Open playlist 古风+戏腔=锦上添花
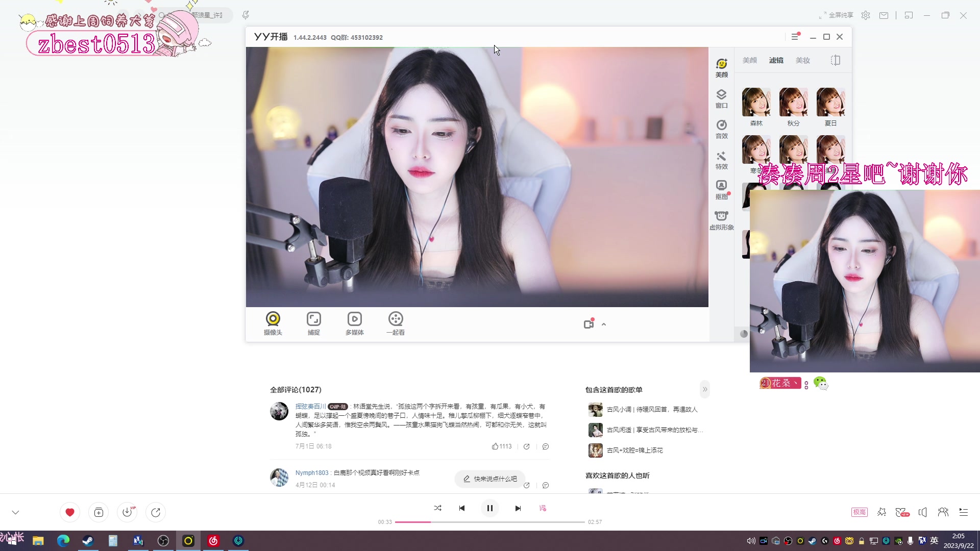 coord(634,450)
